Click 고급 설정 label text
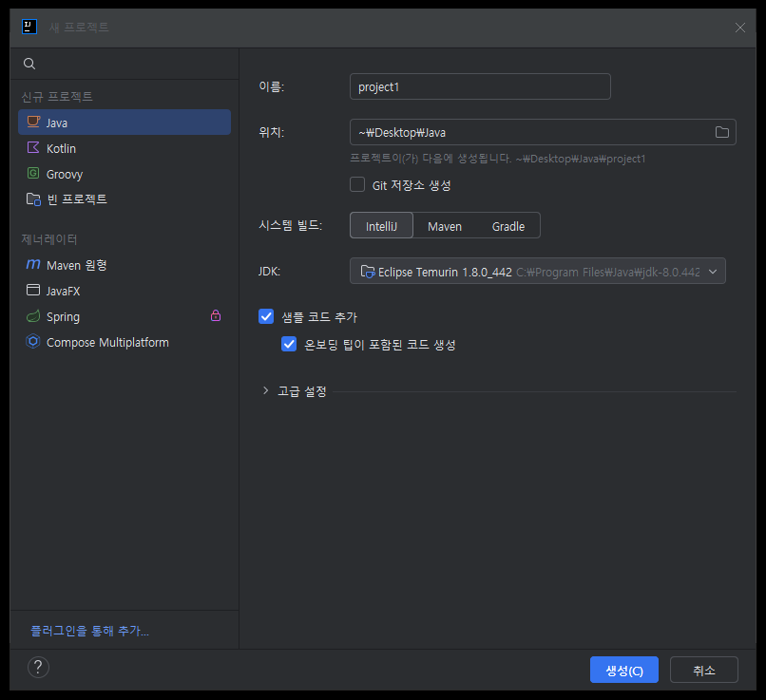766x700 pixels. coord(302,391)
